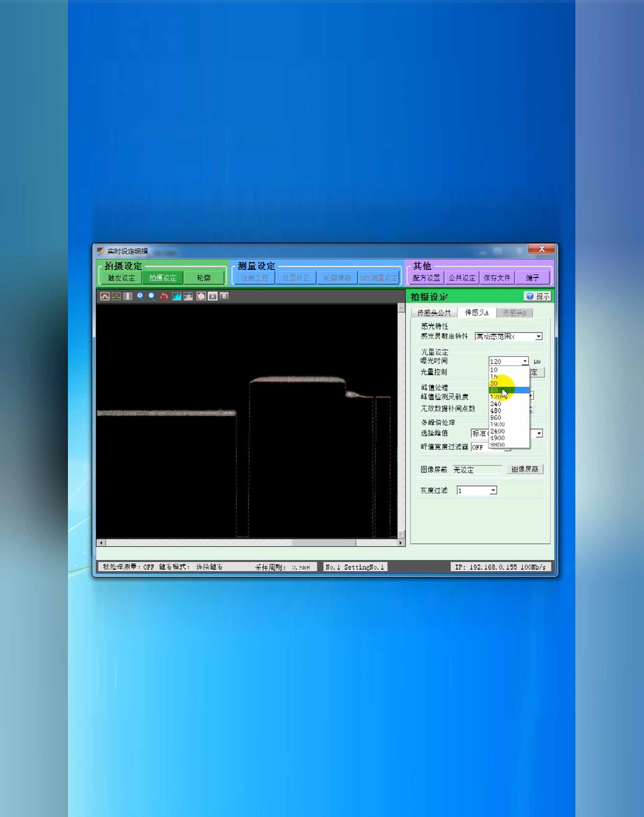Open the 触发设定 tab

121,278
